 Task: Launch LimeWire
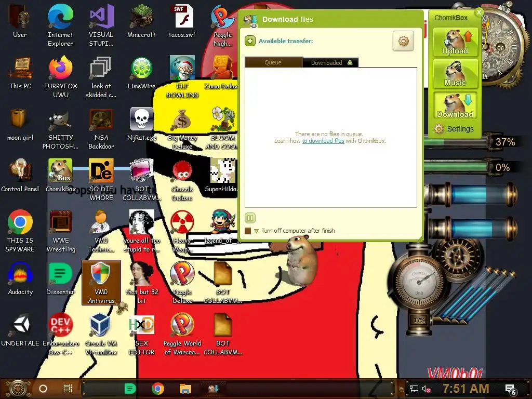tap(142, 73)
